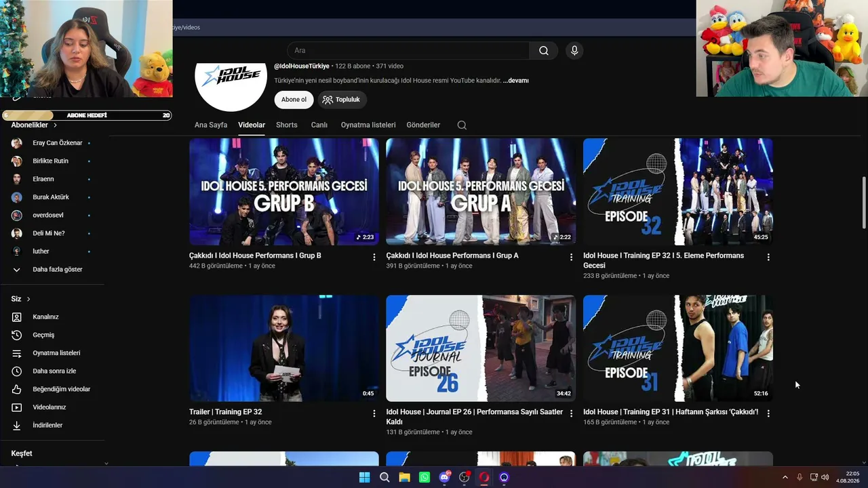Click the system tray microphone icon
Viewport: 868px width, 488px height.
coord(800,477)
